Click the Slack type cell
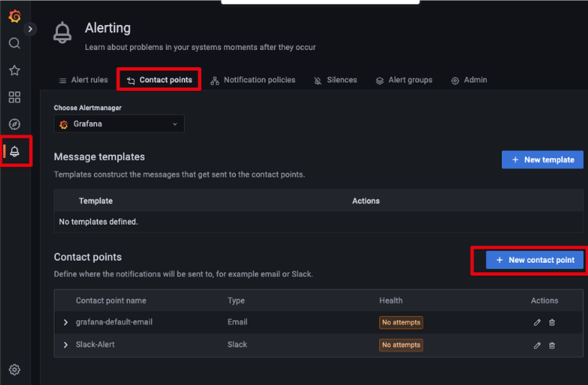The height and width of the screenshot is (385, 588). coord(237,344)
